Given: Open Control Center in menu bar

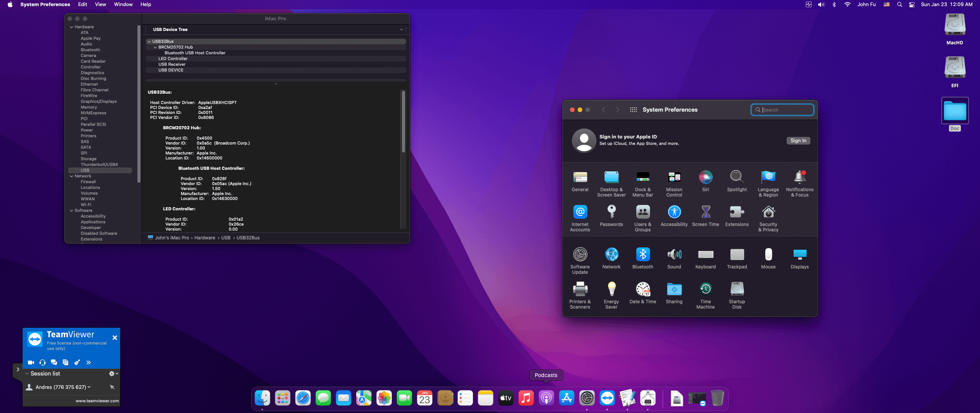Looking at the screenshot, I should tap(912, 5).
